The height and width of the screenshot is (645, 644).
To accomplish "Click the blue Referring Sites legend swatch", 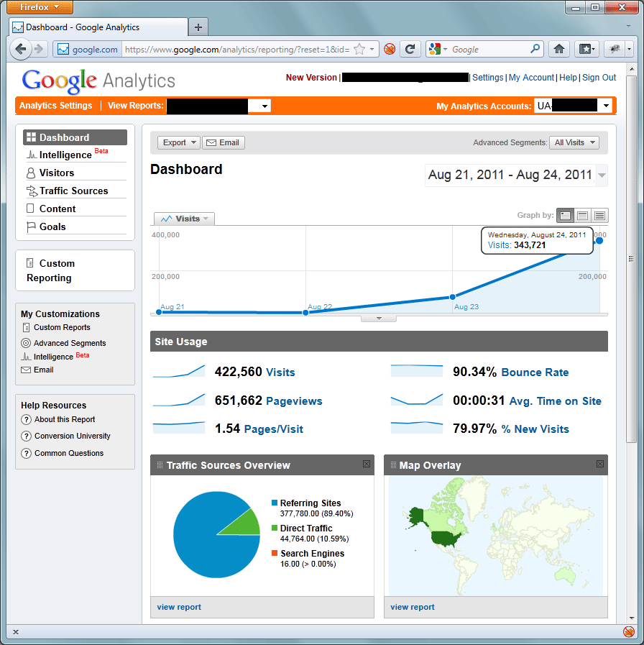I will pos(275,503).
